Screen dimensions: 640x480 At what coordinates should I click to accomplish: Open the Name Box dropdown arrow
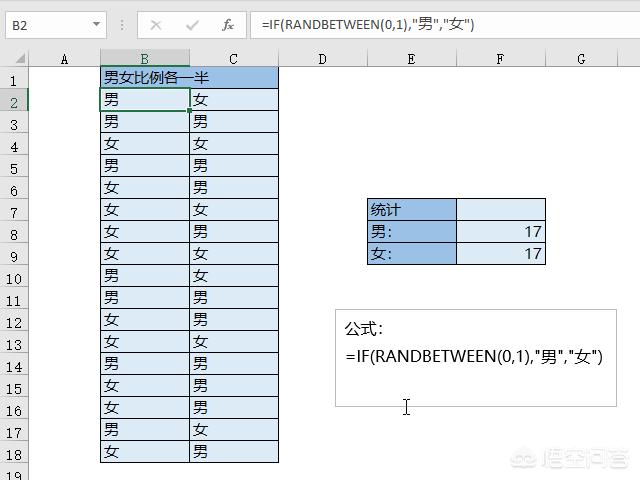tap(96, 24)
